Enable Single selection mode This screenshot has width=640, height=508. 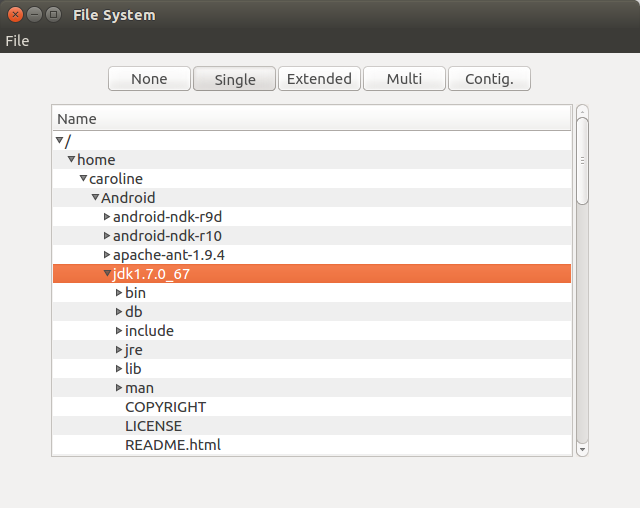click(234, 79)
